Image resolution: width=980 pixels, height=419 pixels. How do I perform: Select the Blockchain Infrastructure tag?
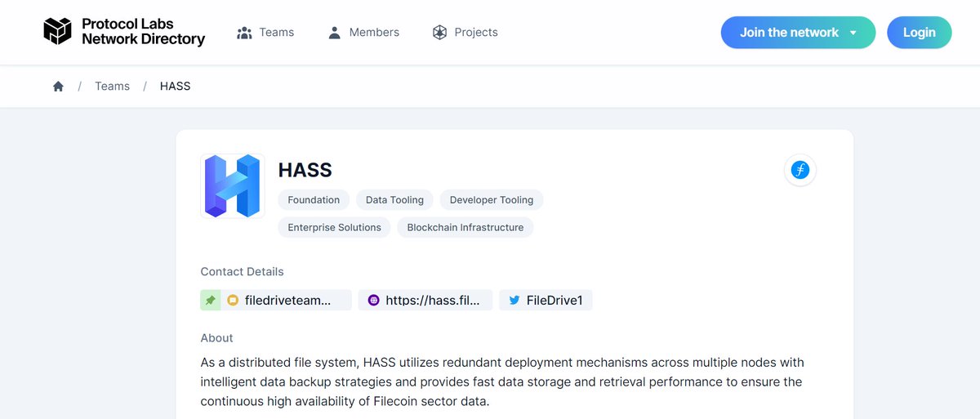(465, 228)
